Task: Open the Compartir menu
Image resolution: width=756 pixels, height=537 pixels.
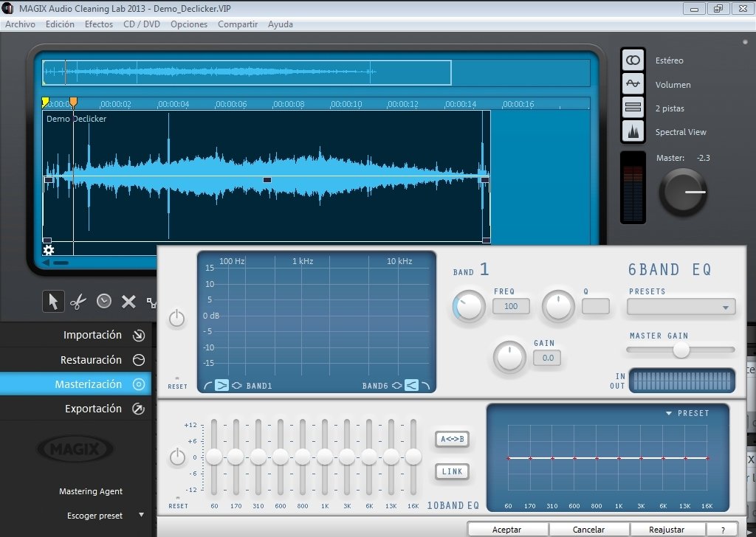Action: (238, 24)
